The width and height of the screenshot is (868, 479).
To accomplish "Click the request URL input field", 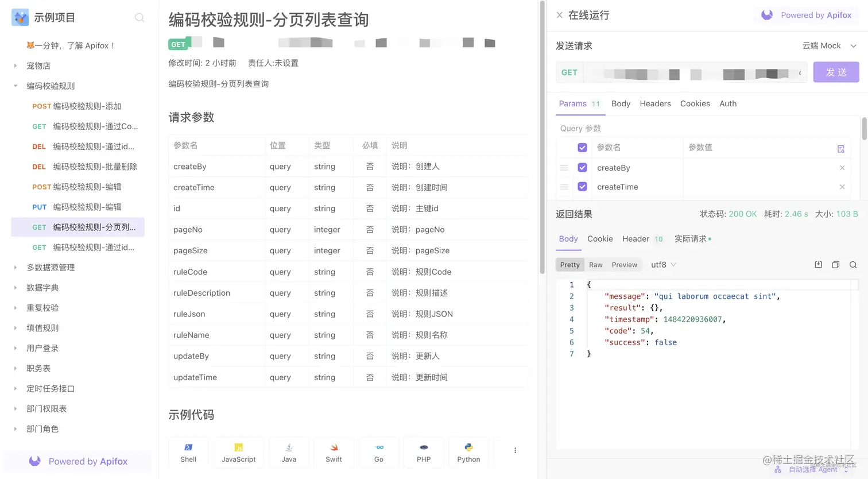I will pyautogui.click(x=695, y=73).
